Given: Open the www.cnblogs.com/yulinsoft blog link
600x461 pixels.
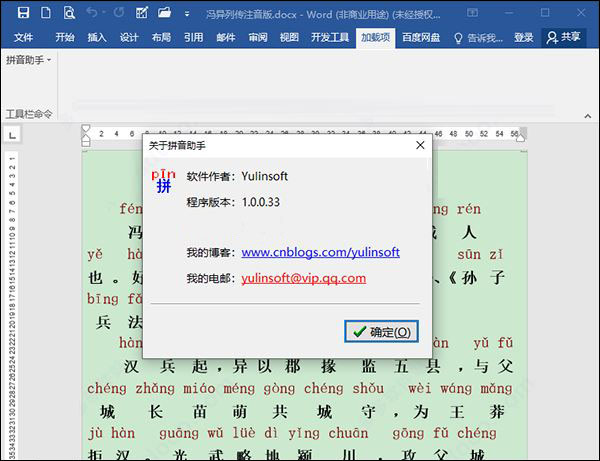Looking at the screenshot, I should [320, 252].
